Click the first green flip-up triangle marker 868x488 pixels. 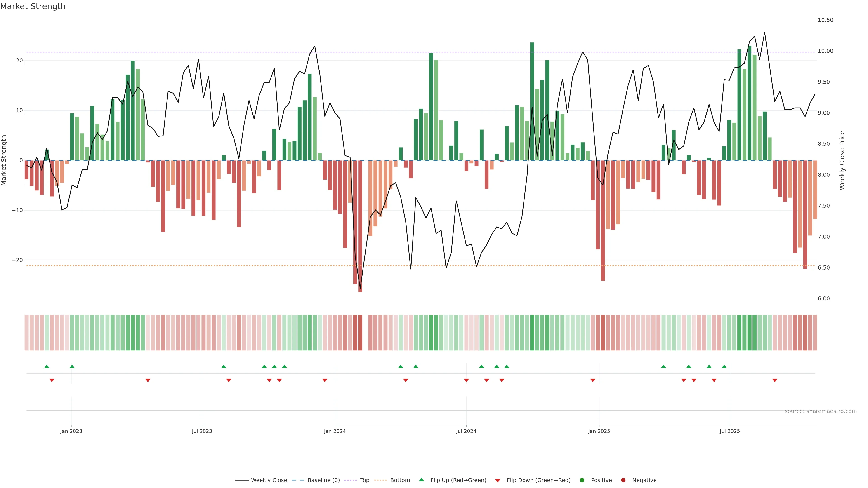[47, 366]
